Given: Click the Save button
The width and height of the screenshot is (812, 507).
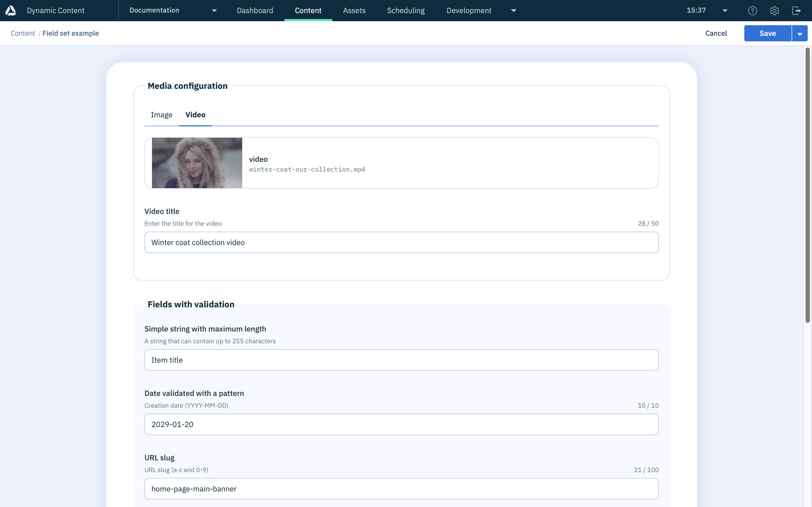Looking at the screenshot, I should coord(768,33).
